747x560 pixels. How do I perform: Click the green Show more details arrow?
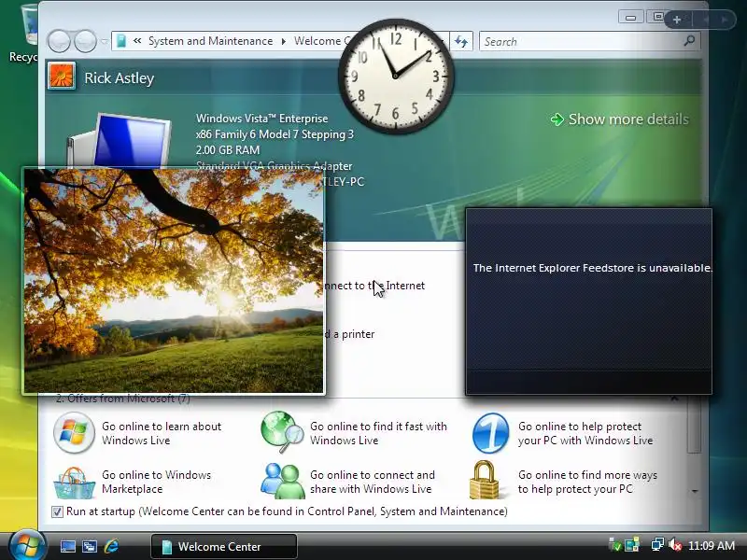(557, 119)
